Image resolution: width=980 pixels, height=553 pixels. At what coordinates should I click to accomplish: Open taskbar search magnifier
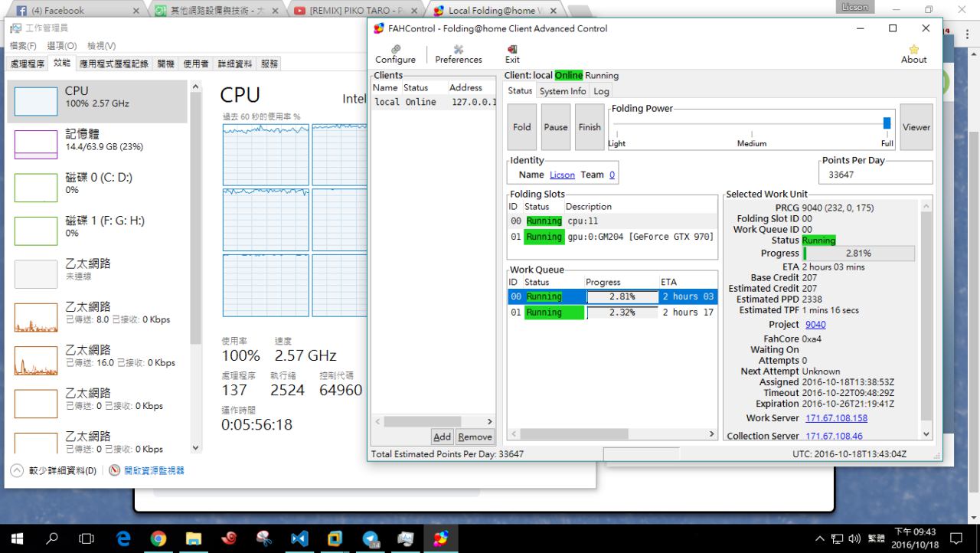click(x=52, y=538)
